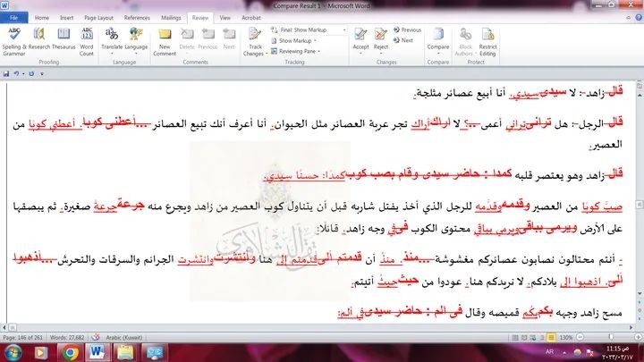This screenshot has width=644, height=362.
Task: Save document from Quick Access Toolbar
Action: [6, 74]
